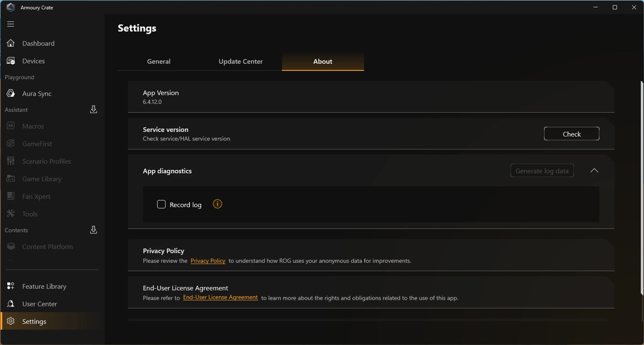Click Content Platform layers icon
The width and height of the screenshot is (644, 345).
click(x=11, y=247)
